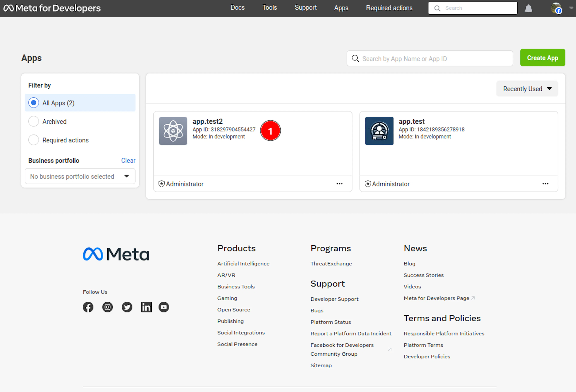Open the Blog link
Viewport: 576px width, 392px height.
(x=409, y=264)
